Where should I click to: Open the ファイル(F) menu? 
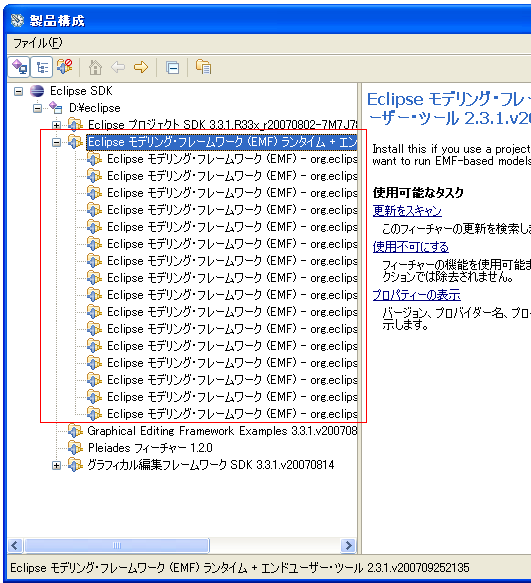click(38, 43)
